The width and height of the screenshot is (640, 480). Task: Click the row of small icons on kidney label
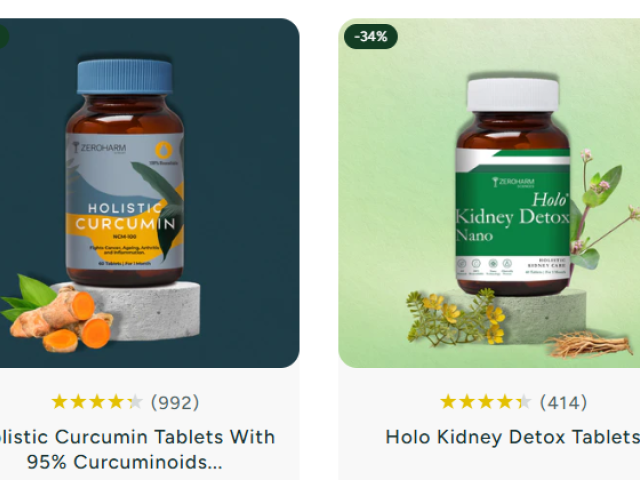click(485, 266)
